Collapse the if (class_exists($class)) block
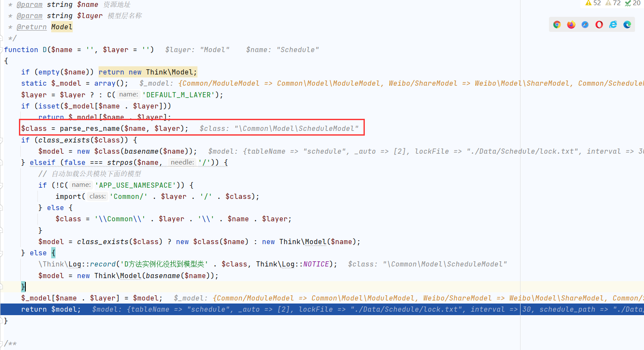Viewport: 644px width, 350px height. (1, 140)
